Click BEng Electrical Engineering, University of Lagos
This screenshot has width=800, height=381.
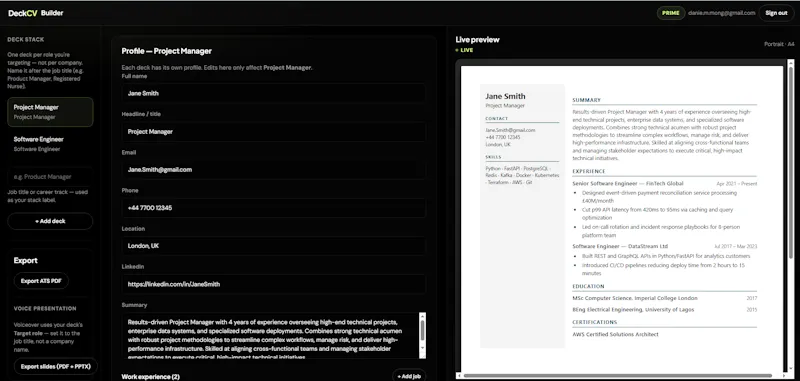coord(633,310)
